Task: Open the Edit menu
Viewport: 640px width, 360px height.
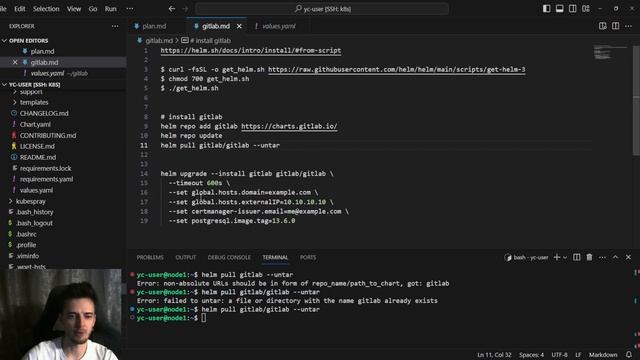Action: coord(20,9)
